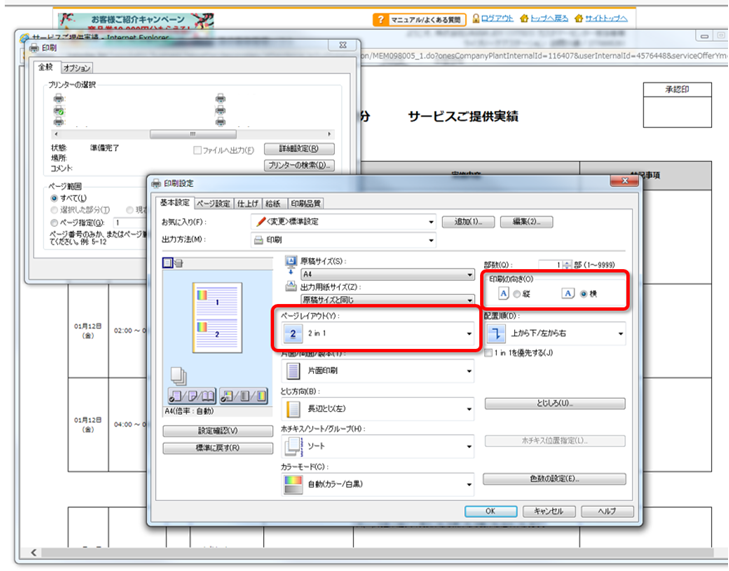
Task: Switch to the 基本設定 tab
Action: click(x=175, y=203)
